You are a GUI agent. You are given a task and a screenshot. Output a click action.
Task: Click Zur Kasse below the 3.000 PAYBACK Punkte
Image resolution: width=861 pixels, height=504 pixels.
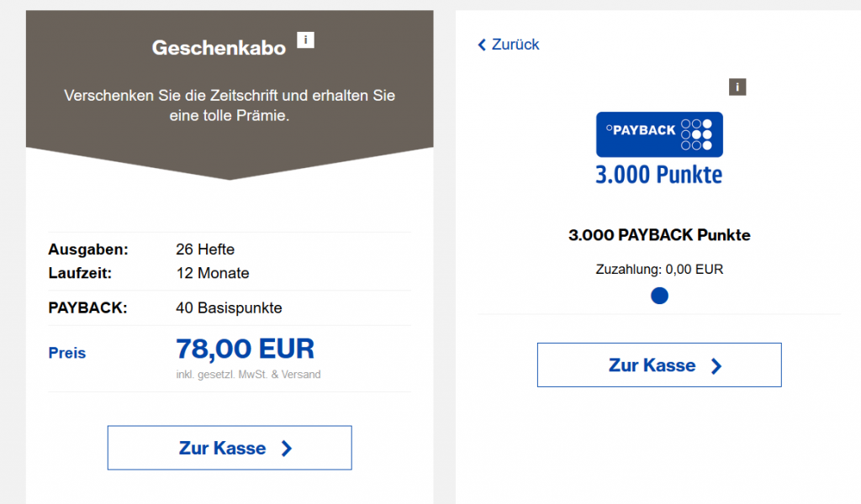tap(659, 365)
